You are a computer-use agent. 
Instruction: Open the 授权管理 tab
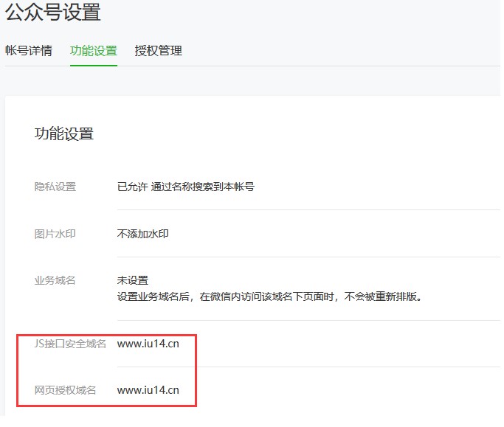click(x=159, y=51)
